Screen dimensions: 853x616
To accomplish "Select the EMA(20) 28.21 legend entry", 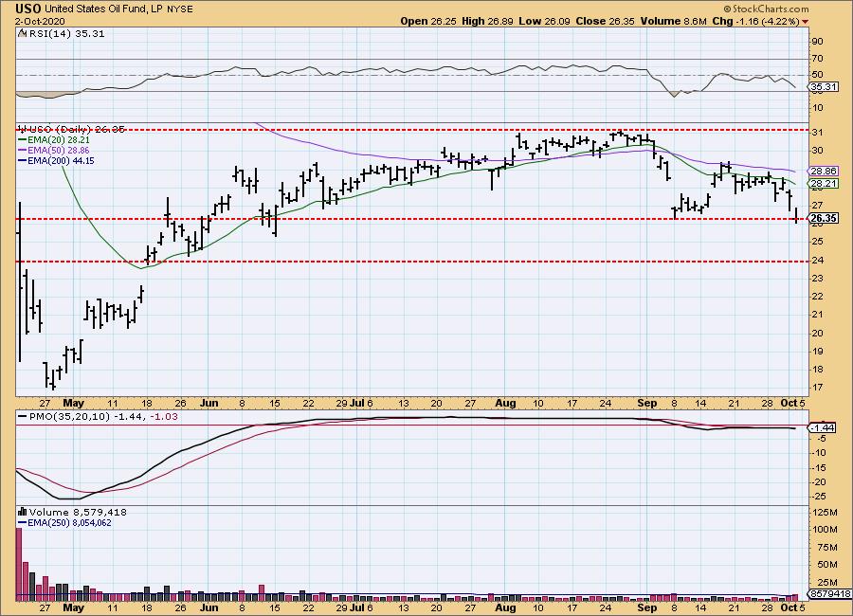I will coord(54,140).
